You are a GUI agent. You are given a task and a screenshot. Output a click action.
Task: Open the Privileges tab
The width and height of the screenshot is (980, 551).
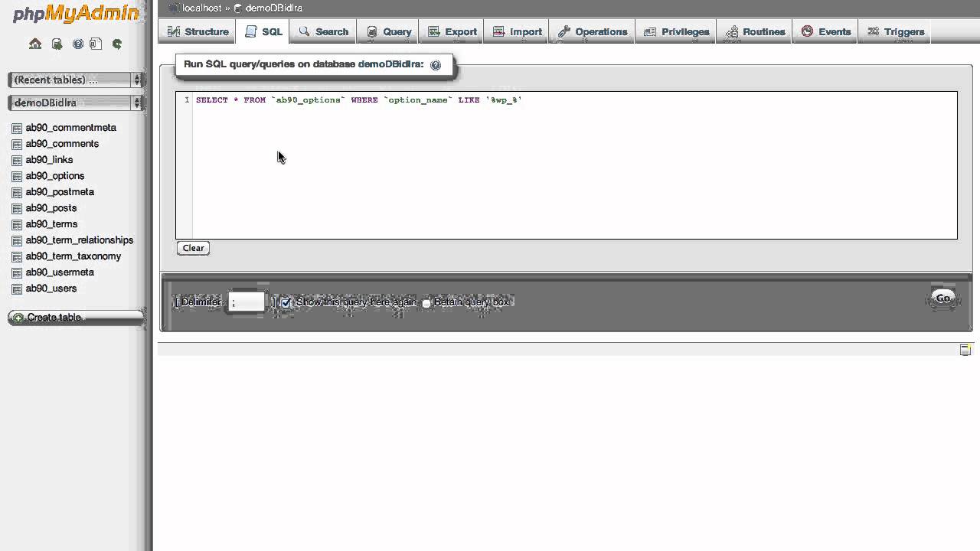coord(676,31)
